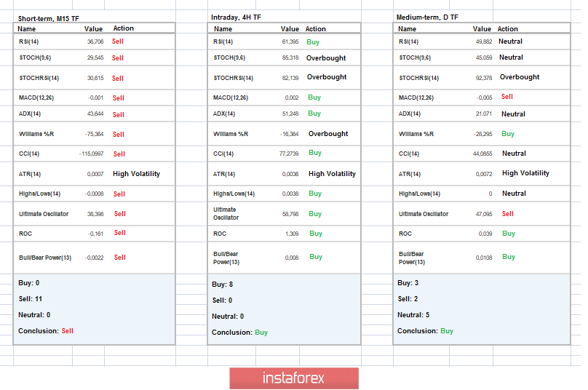Screen dimensions: 588x390
Task: Select Bull/Bear Power value 0,008
Action: click(x=292, y=258)
